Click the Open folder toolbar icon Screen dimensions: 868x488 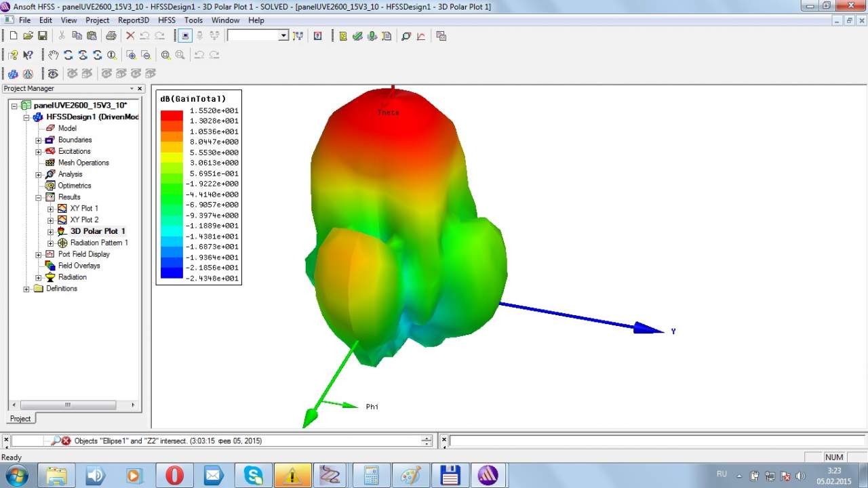pyautogui.click(x=28, y=35)
